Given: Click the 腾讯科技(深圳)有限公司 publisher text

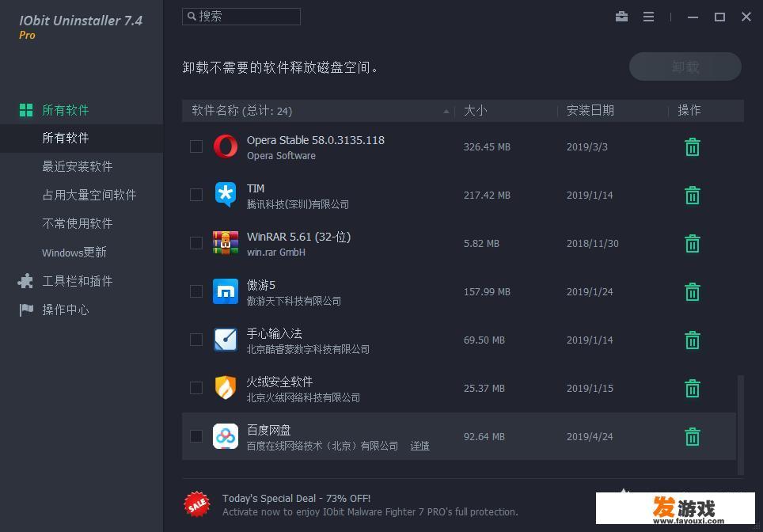Looking at the screenshot, I should (x=298, y=204).
